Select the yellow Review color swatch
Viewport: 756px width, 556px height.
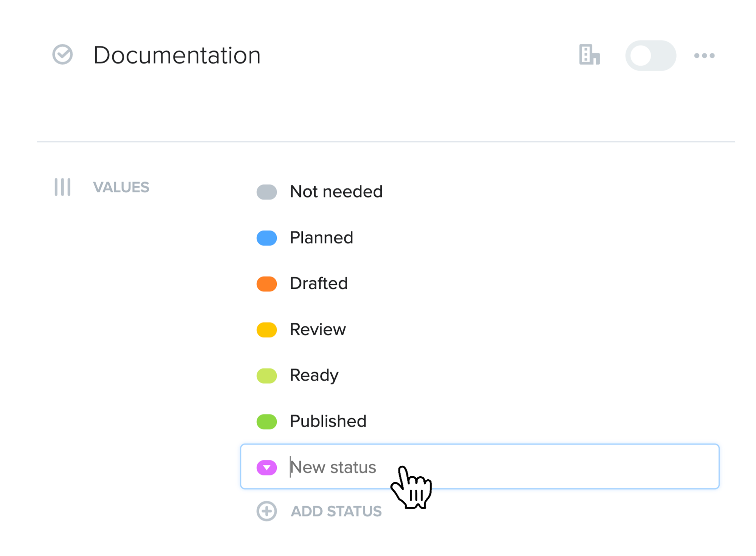[266, 330]
